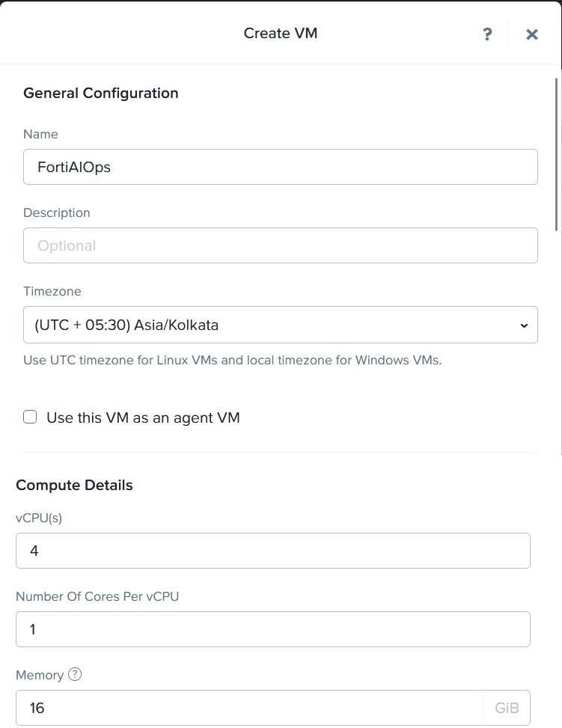Close the Create VM dialog
Image resolution: width=562 pixels, height=728 pixels.
click(532, 34)
